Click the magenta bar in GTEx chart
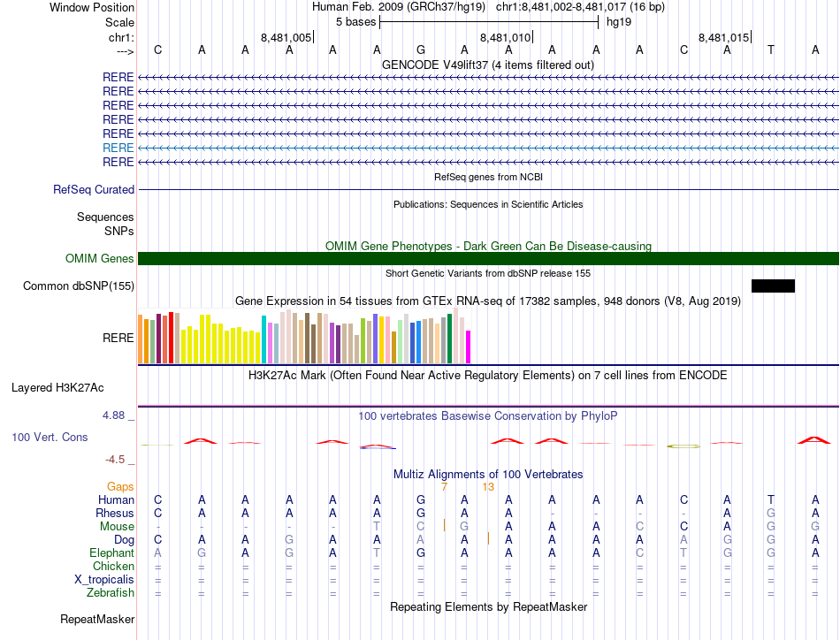Image resolution: width=840 pixels, height=640 pixels. click(x=469, y=347)
